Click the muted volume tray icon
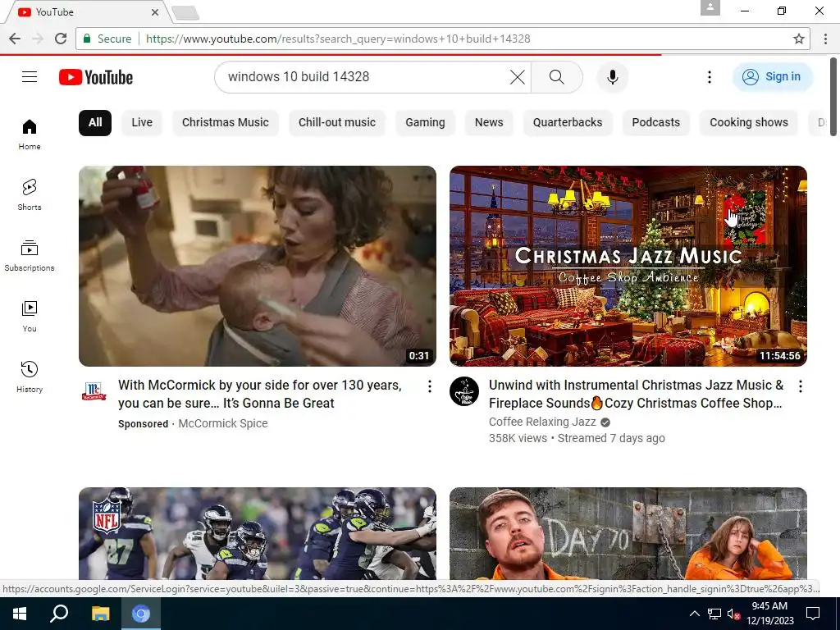This screenshot has width=840, height=630. [733, 614]
